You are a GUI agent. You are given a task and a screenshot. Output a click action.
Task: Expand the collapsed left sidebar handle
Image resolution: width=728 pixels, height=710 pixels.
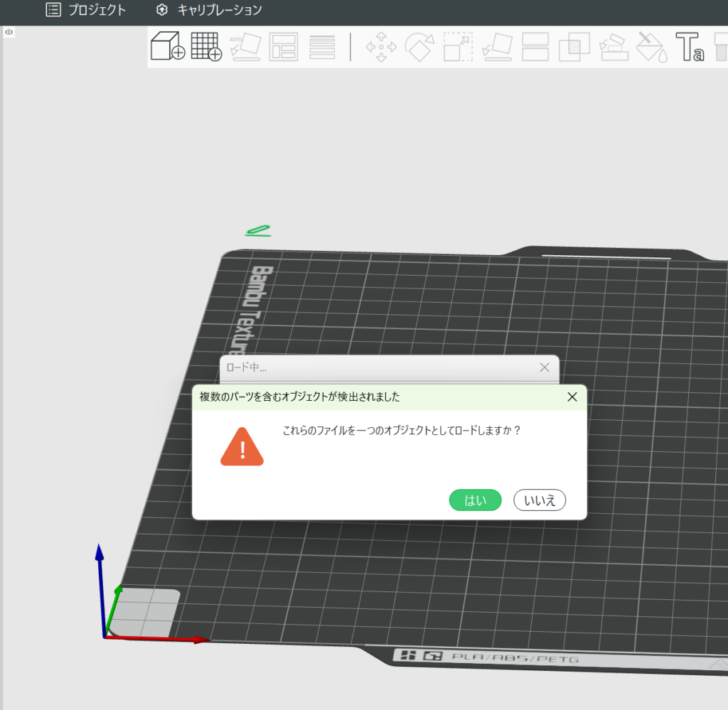[9, 32]
